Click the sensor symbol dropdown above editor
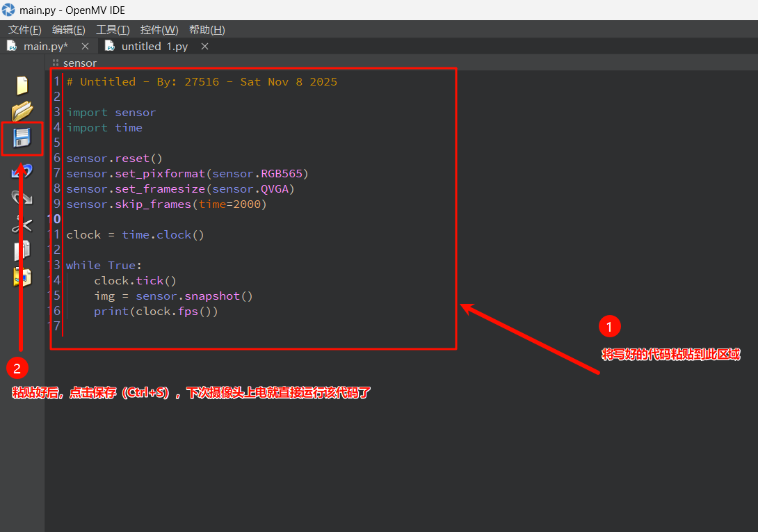Image resolution: width=758 pixels, height=532 pixels. click(x=80, y=63)
